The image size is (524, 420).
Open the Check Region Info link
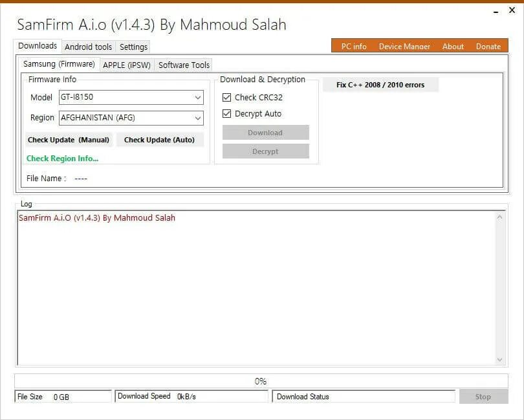pyautogui.click(x=63, y=159)
